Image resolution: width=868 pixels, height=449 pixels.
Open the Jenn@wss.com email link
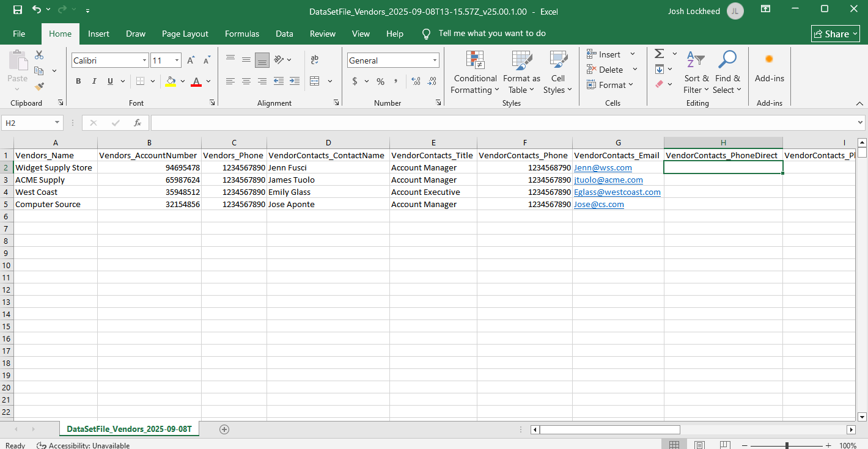(x=602, y=167)
